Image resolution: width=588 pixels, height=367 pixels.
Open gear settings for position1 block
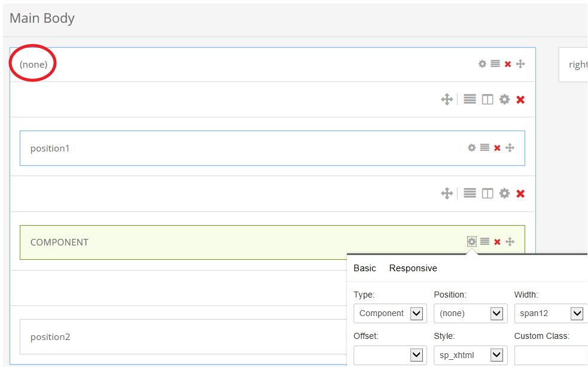tap(471, 148)
